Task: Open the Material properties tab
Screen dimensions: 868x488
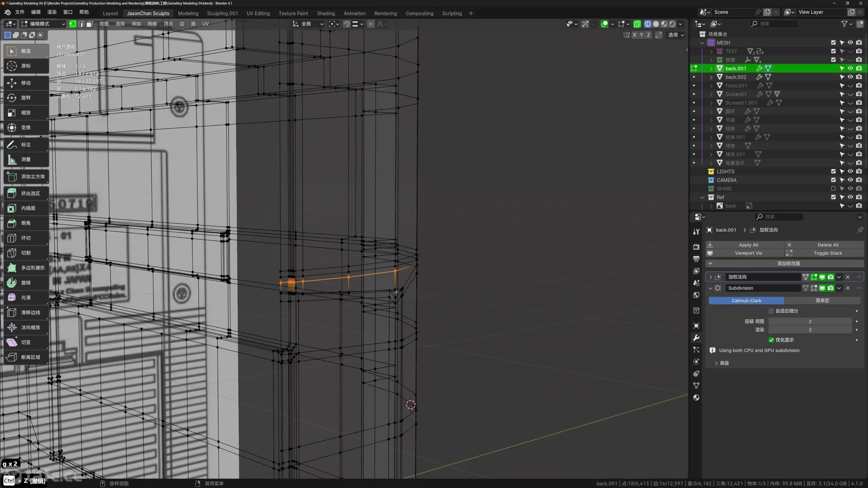Action: coord(696,398)
